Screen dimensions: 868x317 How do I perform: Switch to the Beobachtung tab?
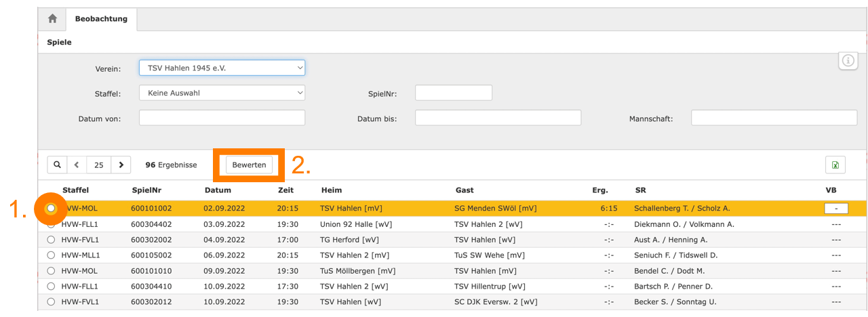pyautogui.click(x=101, y=19)
